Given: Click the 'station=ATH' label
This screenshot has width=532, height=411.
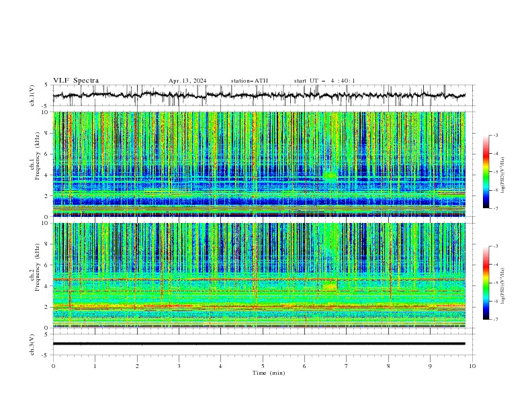Looking at the screenshot, I should click(249, 81).
